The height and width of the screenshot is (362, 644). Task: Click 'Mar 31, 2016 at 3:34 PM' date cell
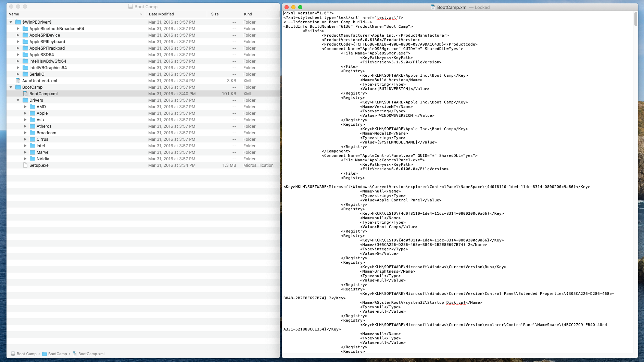point(172,165)
